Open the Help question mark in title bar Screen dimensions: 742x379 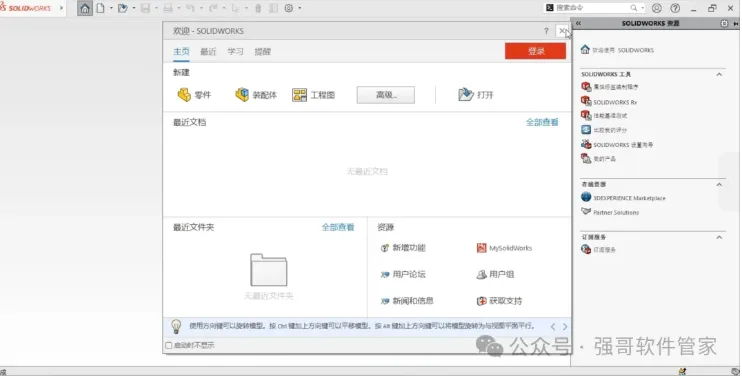click(675, 8)
